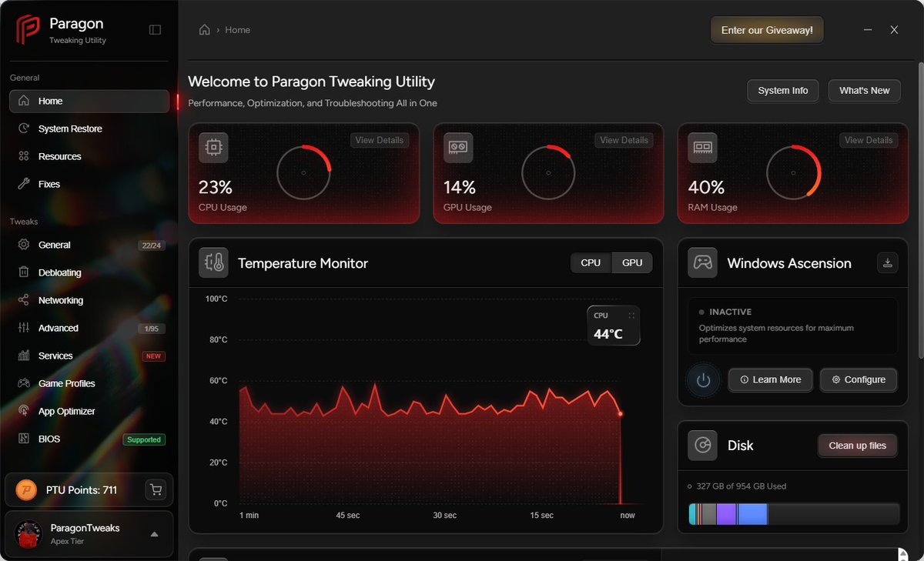View Details for RAM Usage

click(x=869, y=140)
